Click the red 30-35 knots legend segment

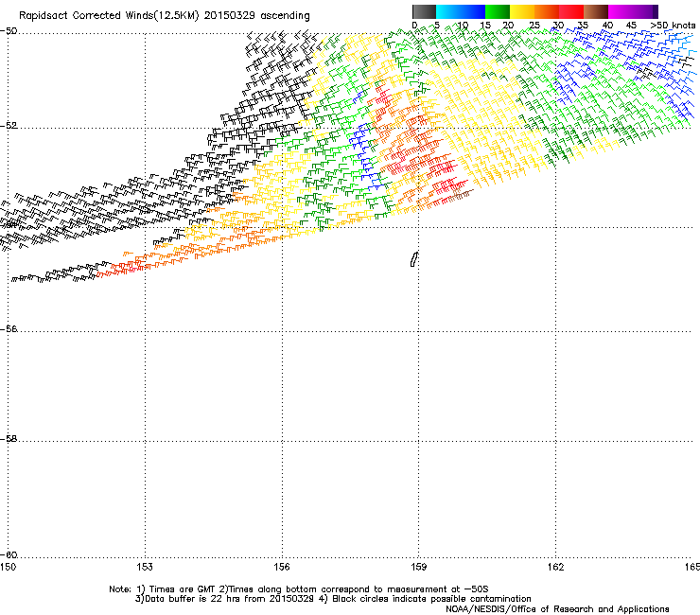[x=571, y=11]
